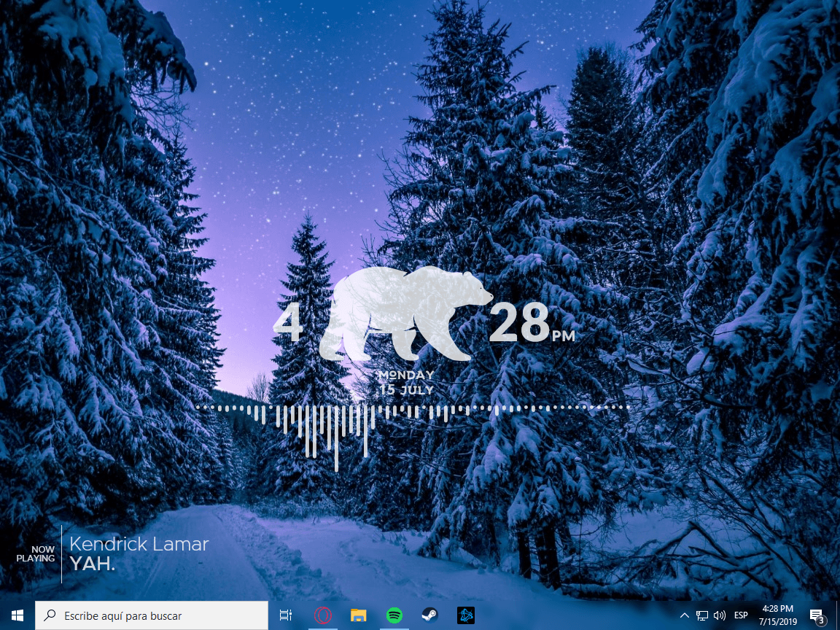This screenshot has height=630, width=840.
Task: Show hidden system tray icons
Action: [684, 615]
